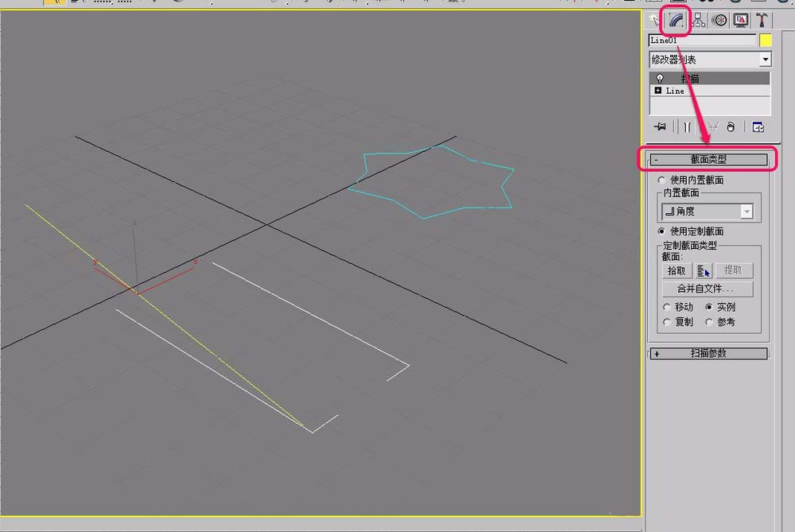
Task: Open the yellow object color swatch
Action: coord(766,40)
